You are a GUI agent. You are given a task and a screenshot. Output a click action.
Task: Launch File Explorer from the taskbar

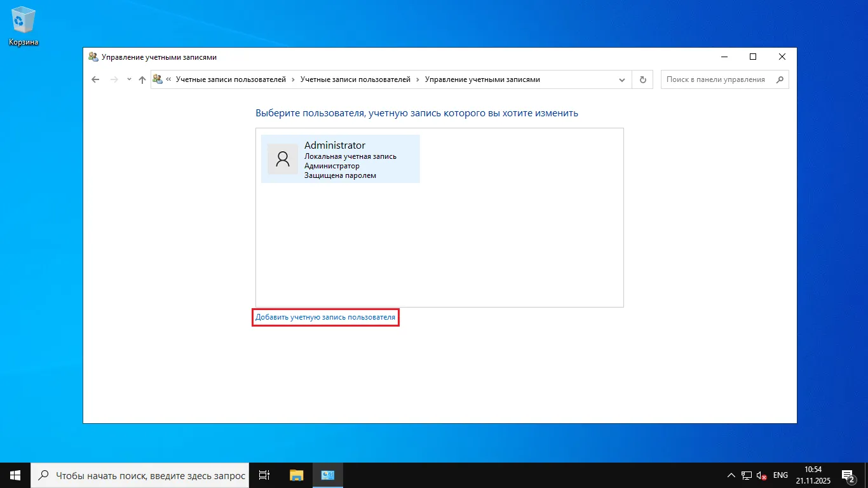(296, 475)
